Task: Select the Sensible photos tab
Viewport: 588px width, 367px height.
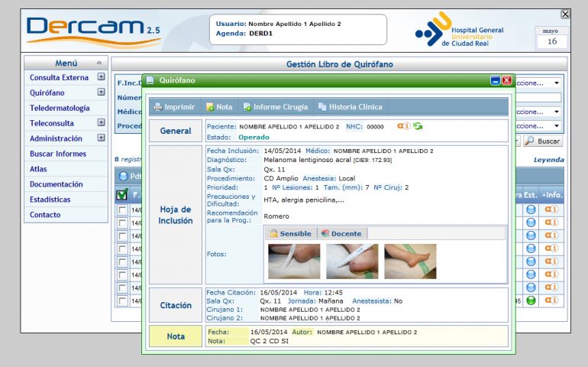Action: pyautogui.click(x=289, y=233)
